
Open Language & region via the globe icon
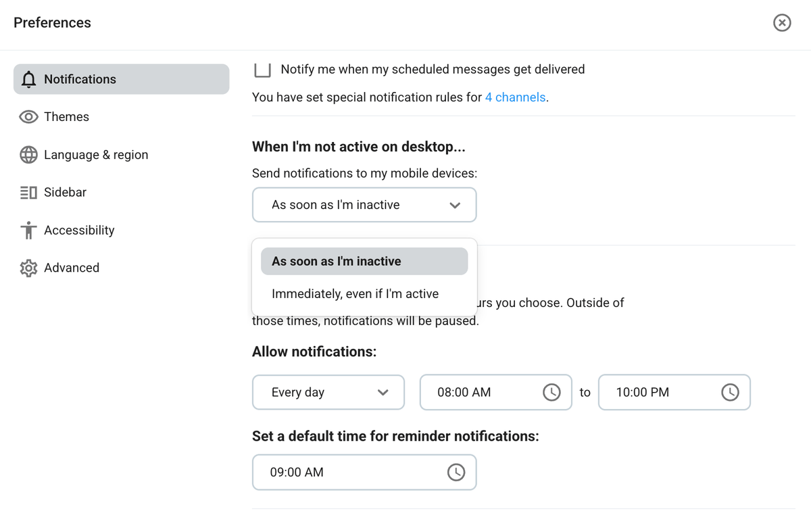point(28,154)
